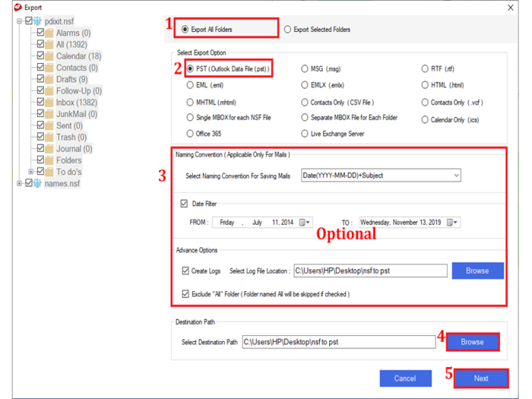Toggle the Create Logs checkbox
Image resolution: width=532 pixels, height=399 pixels.
click(x=185, y=271)
